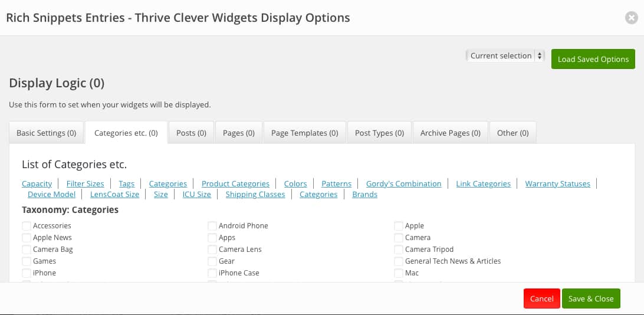Click the Product Categories link

(x=235, y=183)
